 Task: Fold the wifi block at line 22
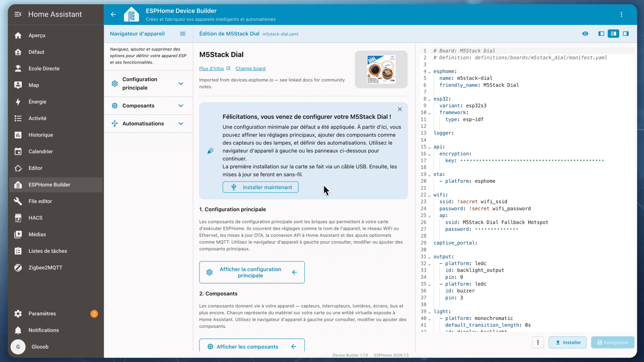pyautogui.click(x=429, y=195)
